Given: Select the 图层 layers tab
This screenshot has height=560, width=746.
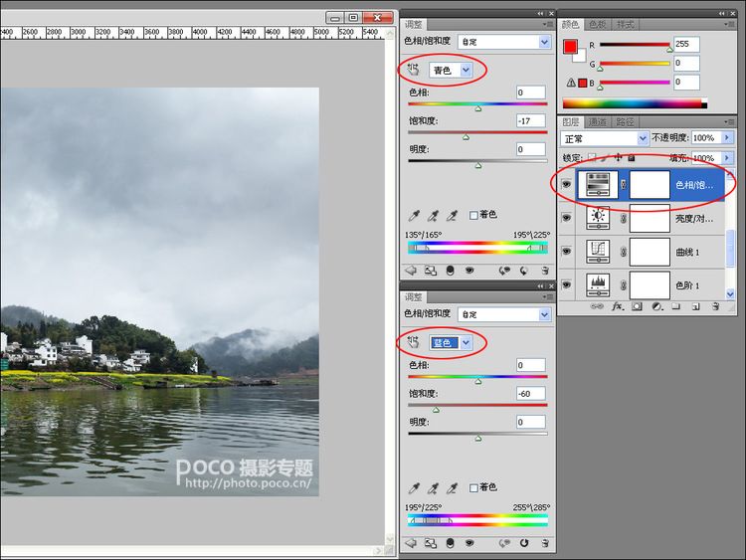Looking at the screenshot, I should coord(571,122).
